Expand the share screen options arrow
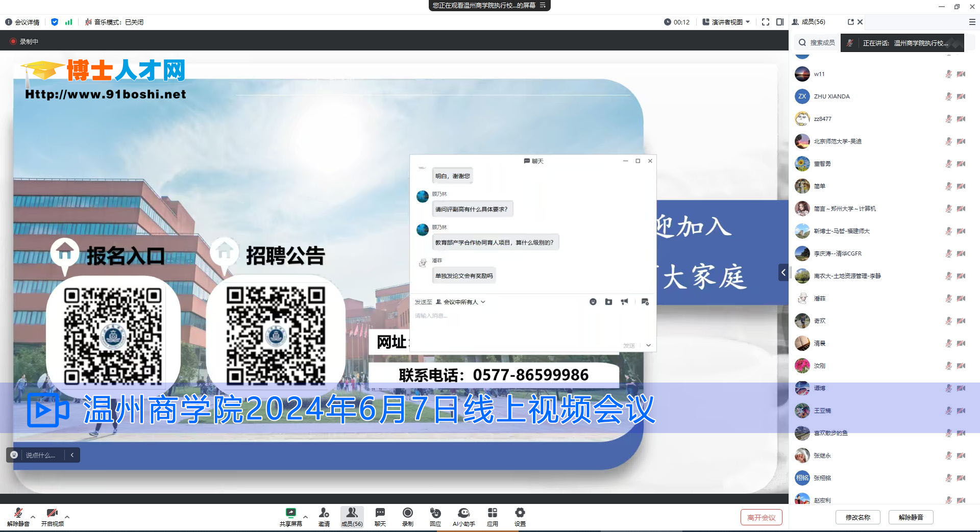This screenshot has height=532, width=980. [x=305, y=517]
